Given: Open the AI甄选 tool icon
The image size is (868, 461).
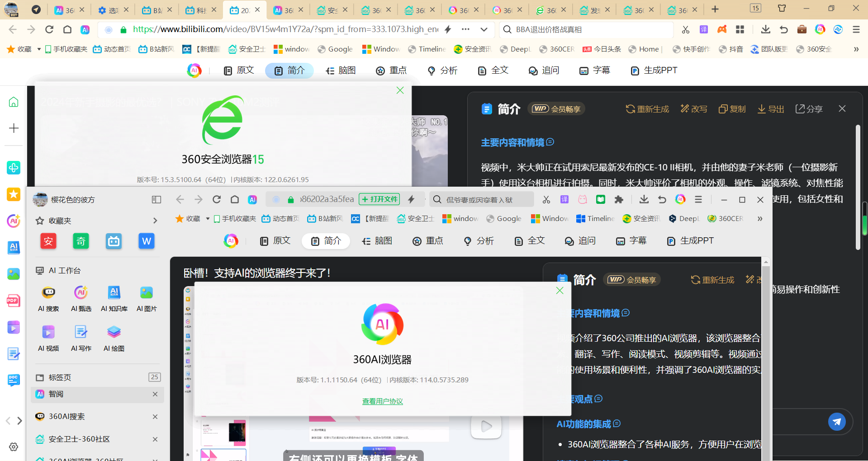Looking at the screenshot, I should (x=81, y=298).
